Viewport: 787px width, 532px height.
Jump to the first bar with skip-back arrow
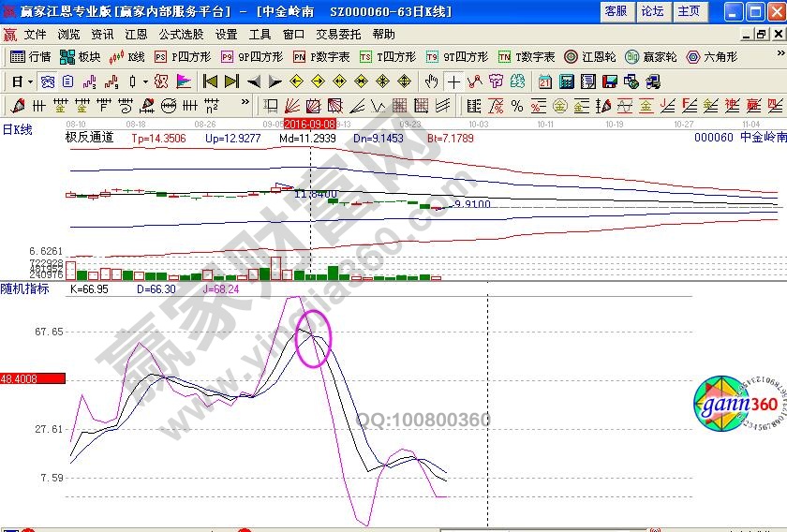(x=210, y=81)
